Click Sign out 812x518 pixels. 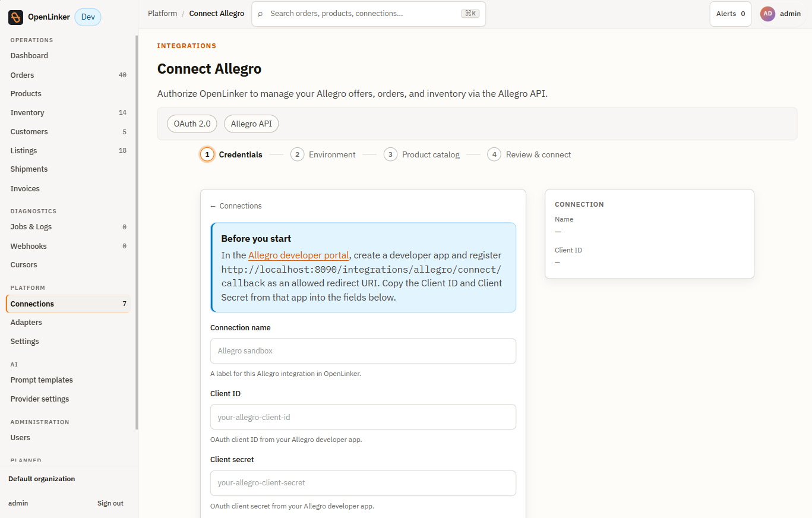tap(110, 503)
